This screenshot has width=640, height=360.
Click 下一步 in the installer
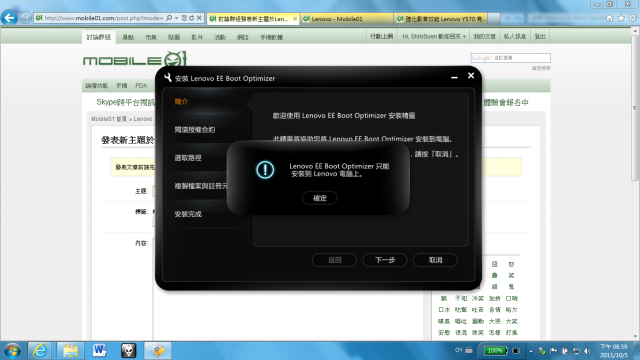point(384,260)
